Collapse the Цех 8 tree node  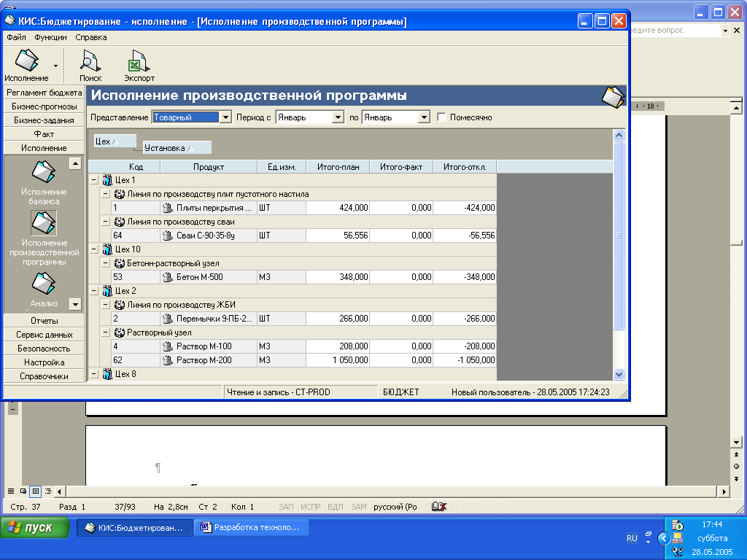coord(94,374)
